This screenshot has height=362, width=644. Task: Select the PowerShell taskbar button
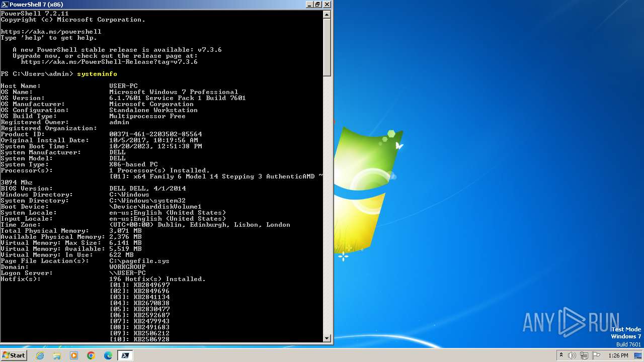(125, 355)
